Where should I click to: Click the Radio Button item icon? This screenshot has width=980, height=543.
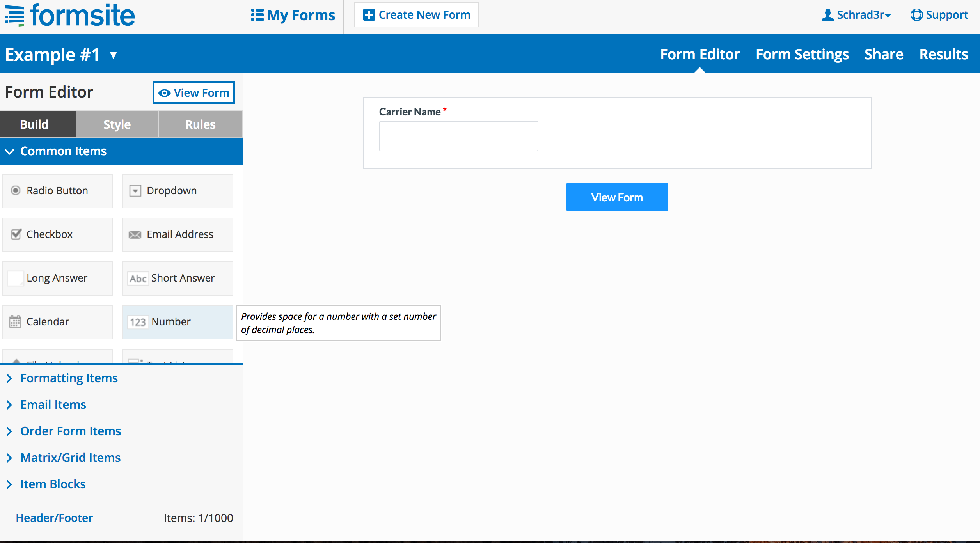[16, 190]
